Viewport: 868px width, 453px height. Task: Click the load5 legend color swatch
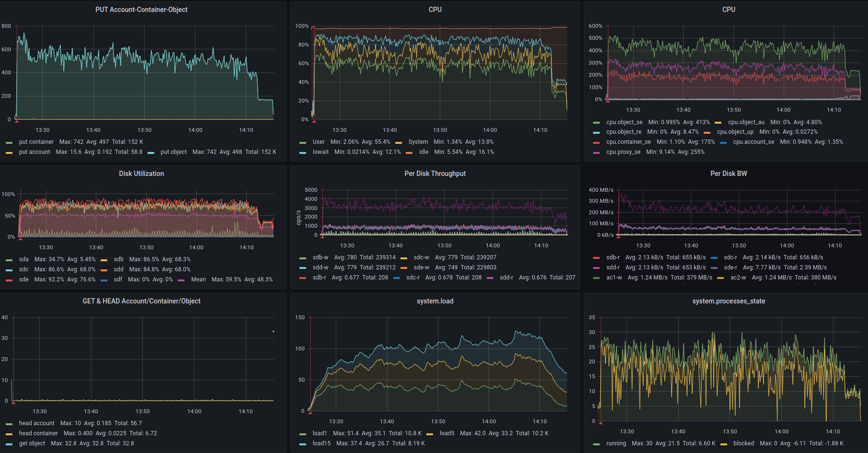(x=430, y=434)
